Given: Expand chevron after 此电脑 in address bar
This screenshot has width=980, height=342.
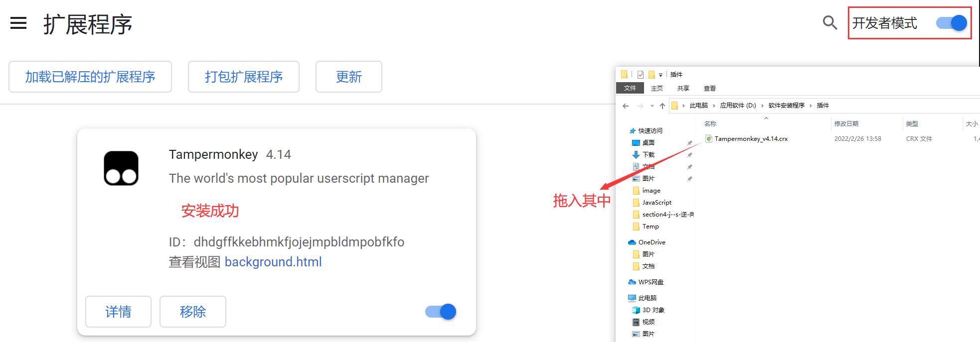Looking at the screenshot, I should pyautogui.click(x=714, y=106).
